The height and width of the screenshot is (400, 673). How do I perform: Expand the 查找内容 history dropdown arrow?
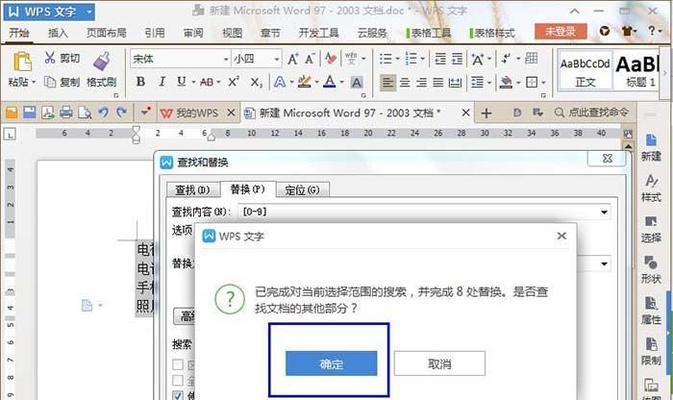604,212
